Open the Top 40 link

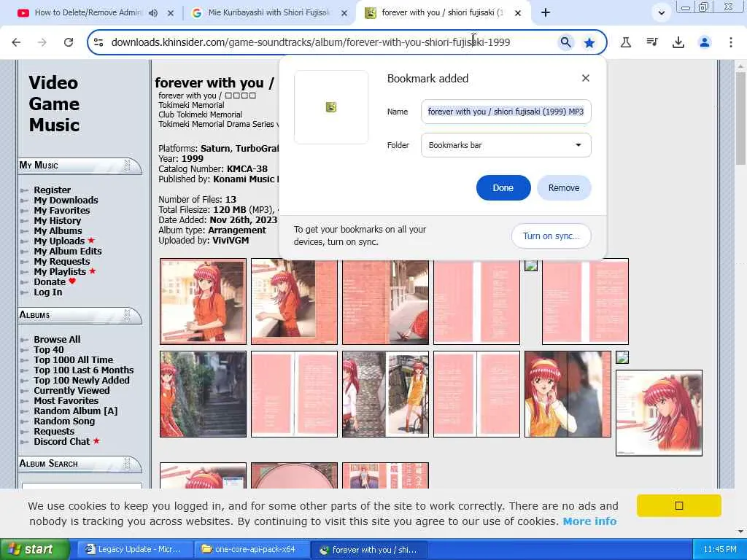click(49, 349)
